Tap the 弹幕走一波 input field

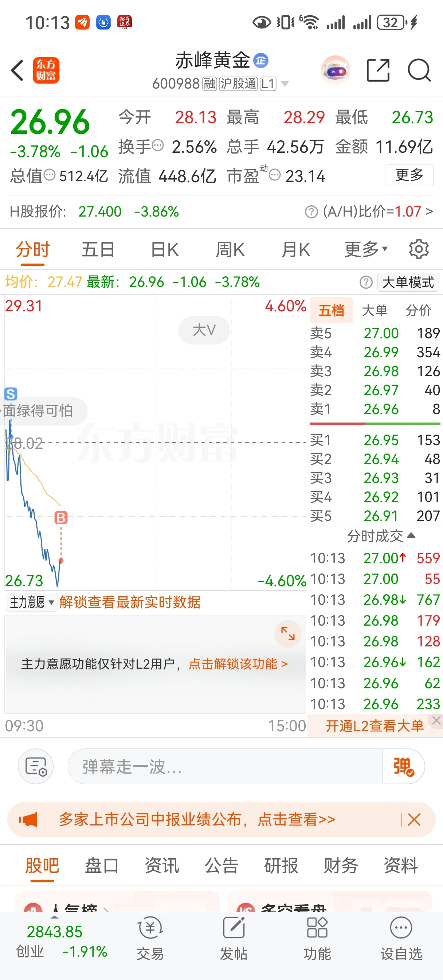[225, 766]
